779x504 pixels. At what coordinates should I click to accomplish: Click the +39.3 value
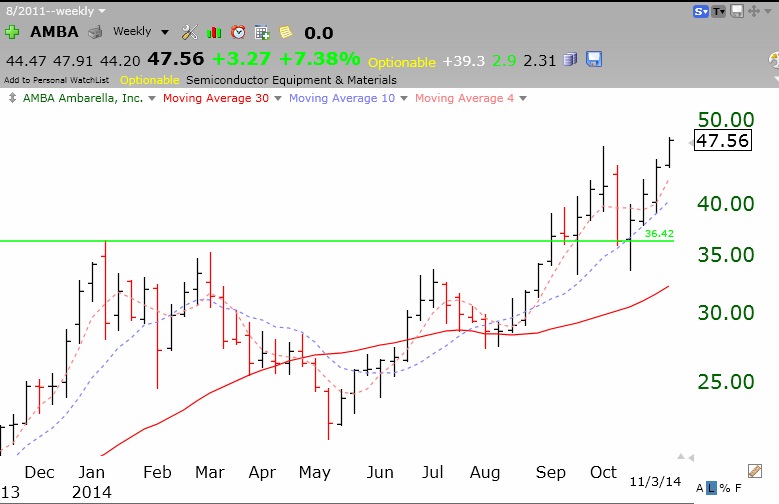point(464,61)
